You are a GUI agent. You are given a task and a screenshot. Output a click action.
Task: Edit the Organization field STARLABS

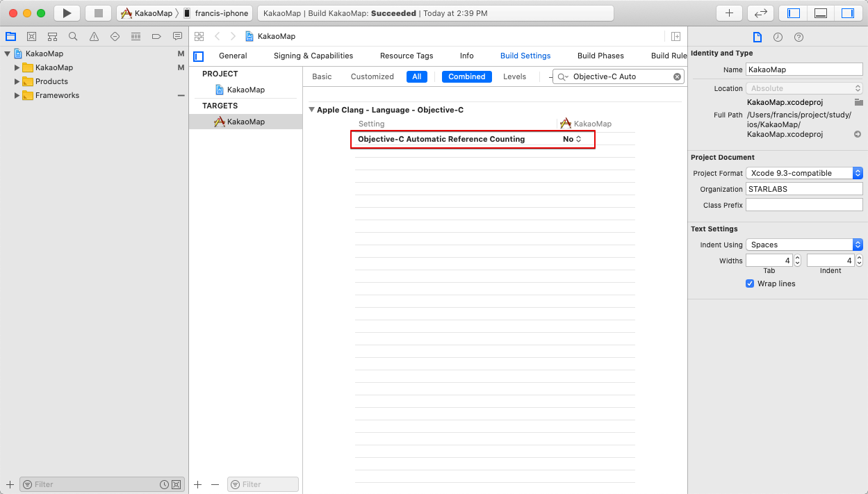[804, 189]
